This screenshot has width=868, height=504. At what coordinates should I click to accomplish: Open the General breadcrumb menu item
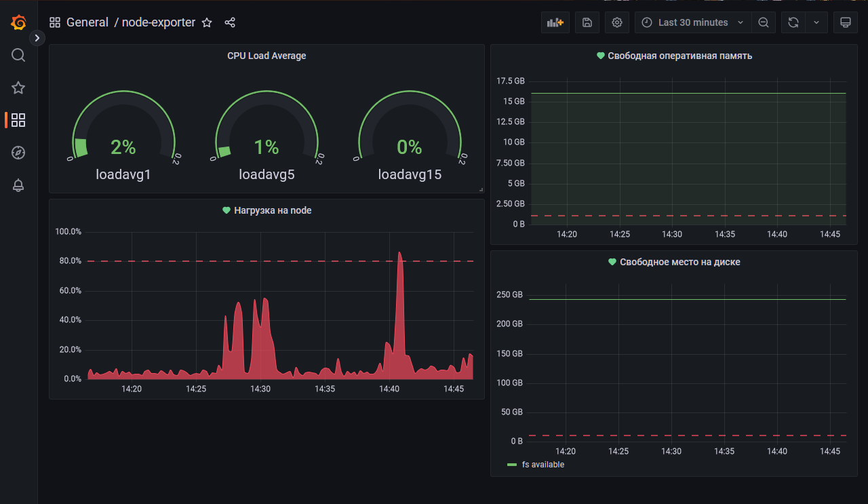87,22
